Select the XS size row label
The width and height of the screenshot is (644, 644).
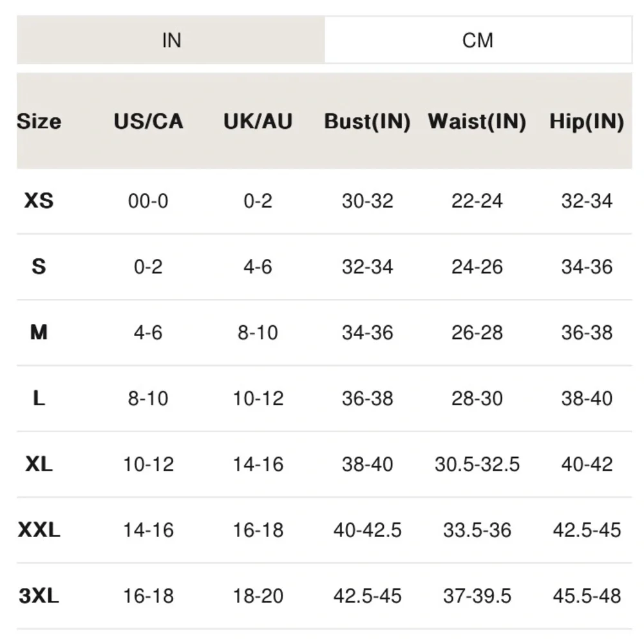[x=39, y=201]
